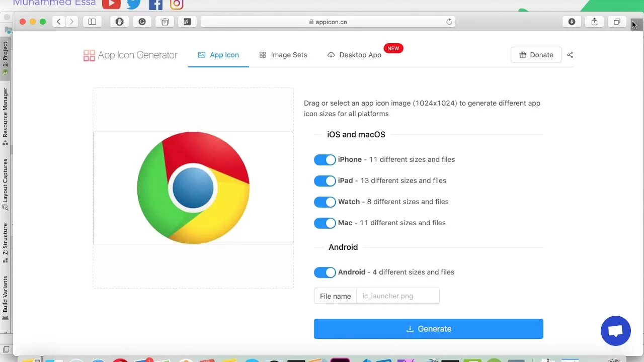Click the blue Generate button
The height and width of the screenshot is (362, 644).
[x=429, y=329]
